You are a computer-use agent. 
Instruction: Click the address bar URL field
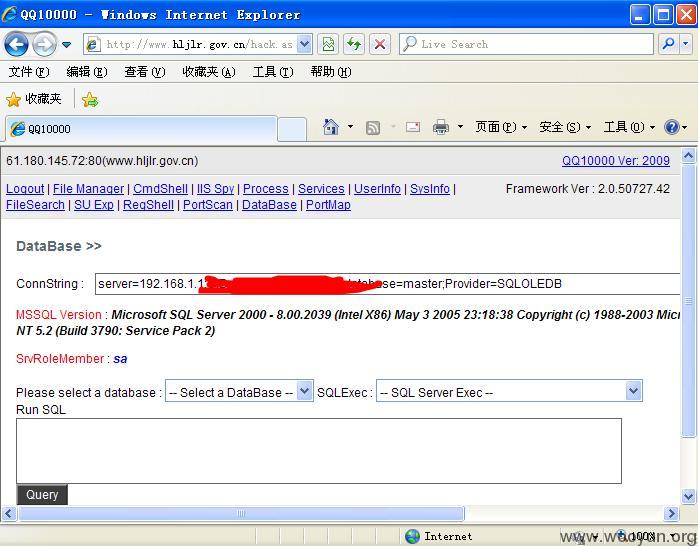pos(199,44)
